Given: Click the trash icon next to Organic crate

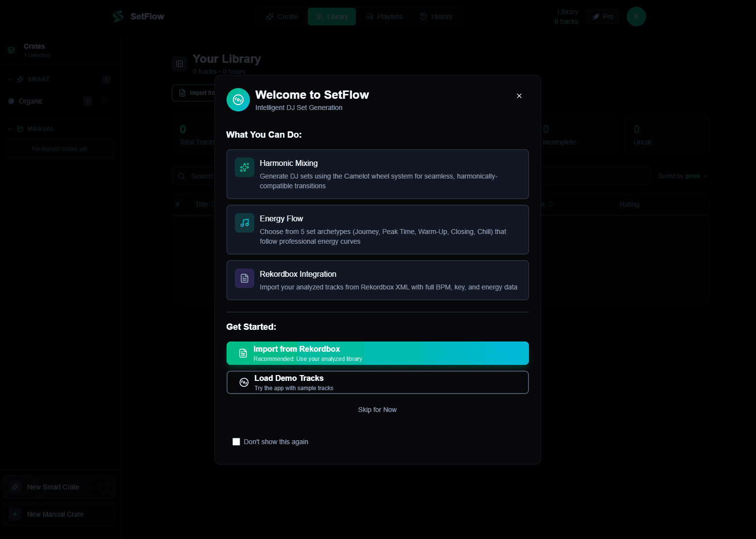Looking at the screenshot, I should 104,101.
